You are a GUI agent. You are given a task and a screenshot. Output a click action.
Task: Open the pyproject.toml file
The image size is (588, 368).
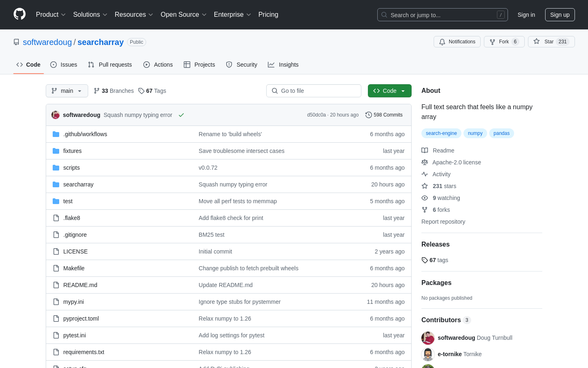pos(81,319)
